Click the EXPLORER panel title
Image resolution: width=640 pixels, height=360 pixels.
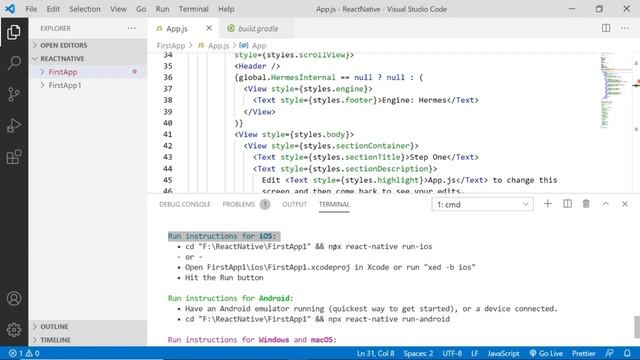point(56,28)
